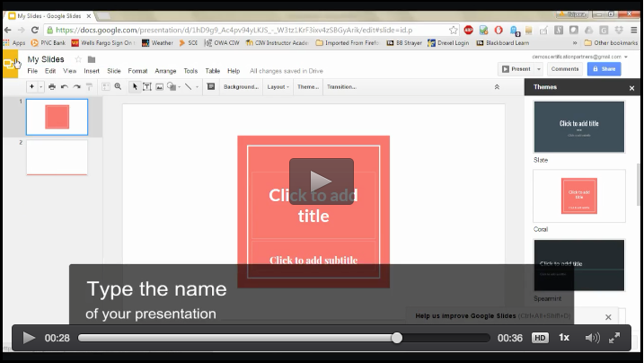Open the move-to-folder icon beside title

click(92, 59)
